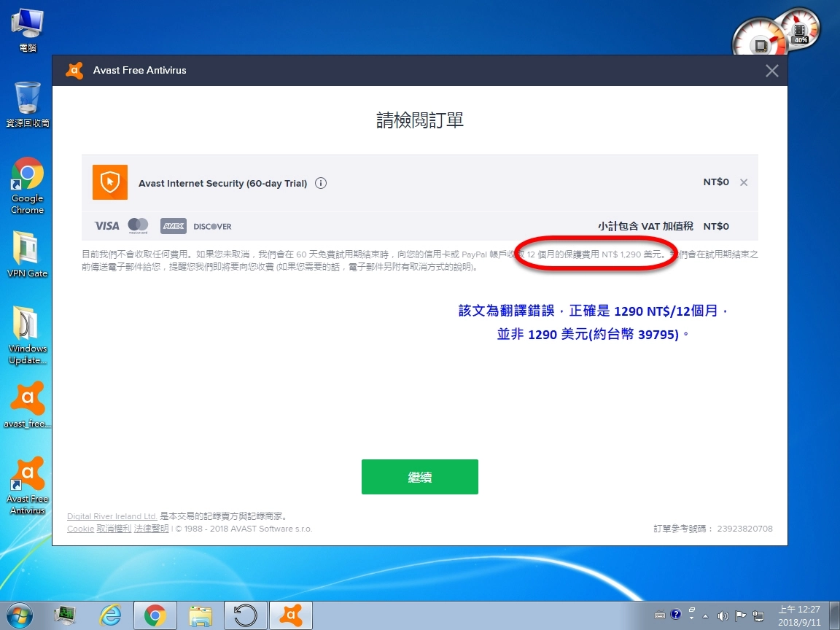Image resolution: width=840 pixels, height=630 pixels.
Task: Open the keyboard input tray icon
Action: 659,615
